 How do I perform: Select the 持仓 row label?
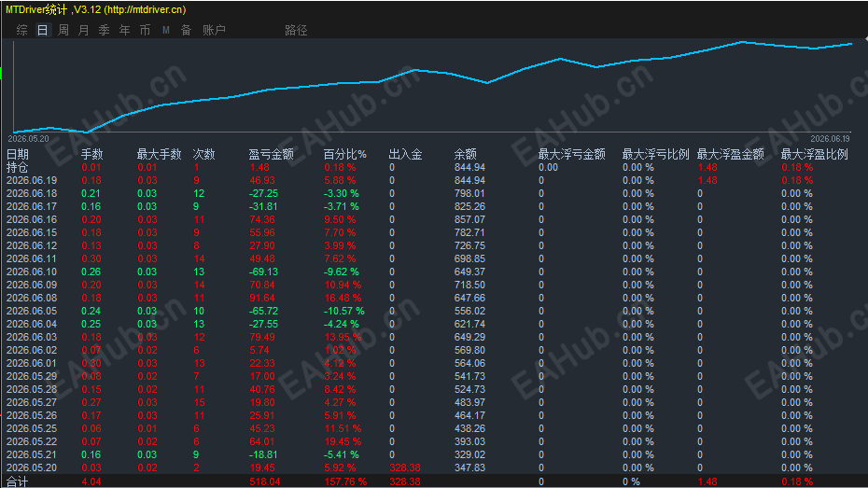[x=17, y=167]
